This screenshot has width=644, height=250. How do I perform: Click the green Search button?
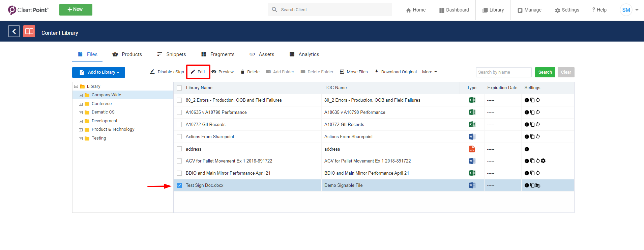pyautogui.click(x=545, y=72)
